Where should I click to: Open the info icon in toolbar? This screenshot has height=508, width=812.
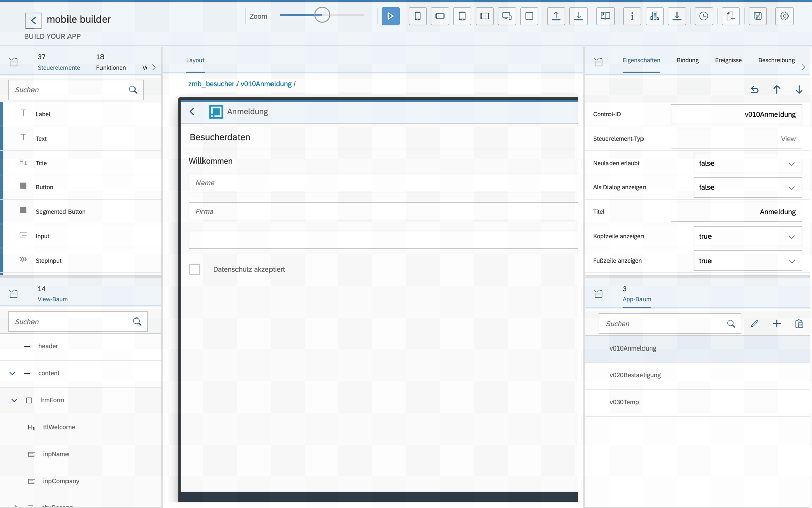pos(632,16)
